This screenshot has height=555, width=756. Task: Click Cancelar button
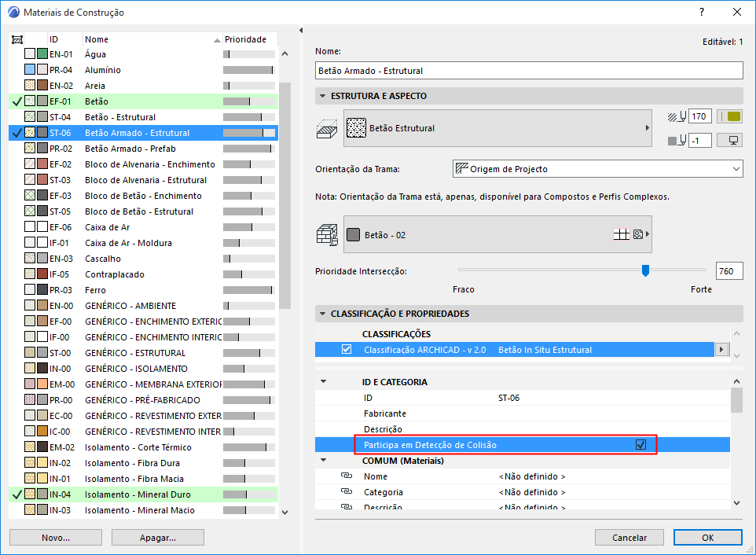tap(629, 537)
